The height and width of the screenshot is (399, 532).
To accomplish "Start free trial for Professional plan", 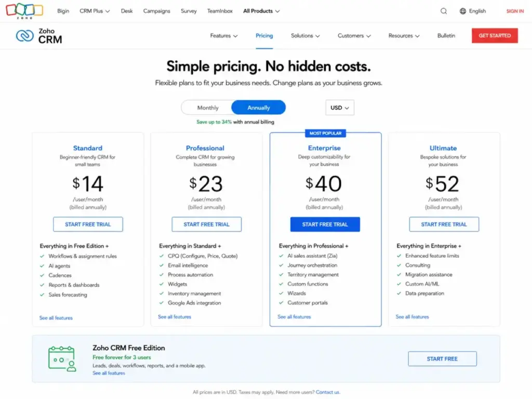I will point(206,224).
